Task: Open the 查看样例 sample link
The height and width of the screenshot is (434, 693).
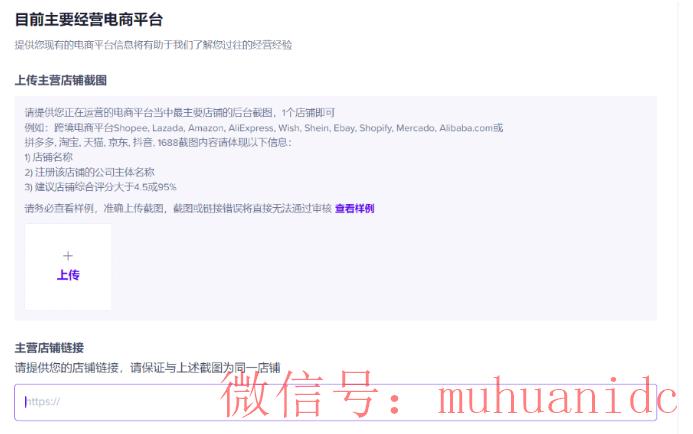Action: [x=354, y=208]
